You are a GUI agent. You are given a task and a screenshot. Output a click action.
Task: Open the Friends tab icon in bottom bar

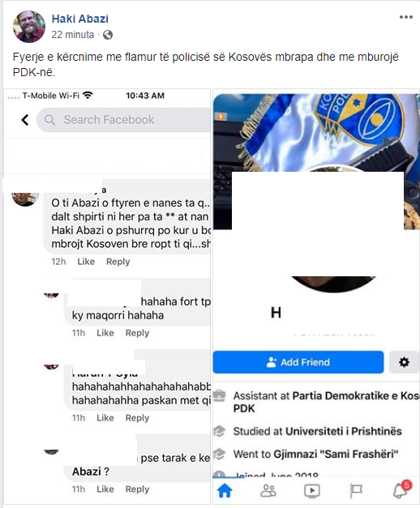(x=268, y=491)
